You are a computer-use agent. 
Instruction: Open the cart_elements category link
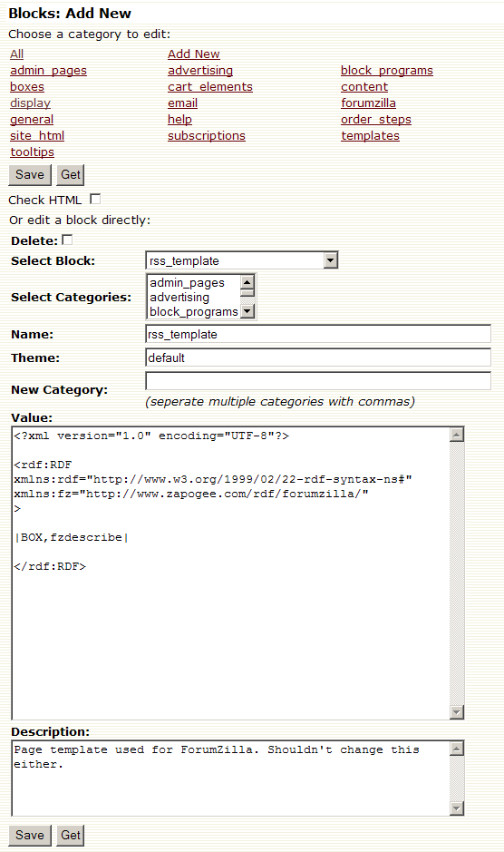pyautogui.click(x=209, y=87)
